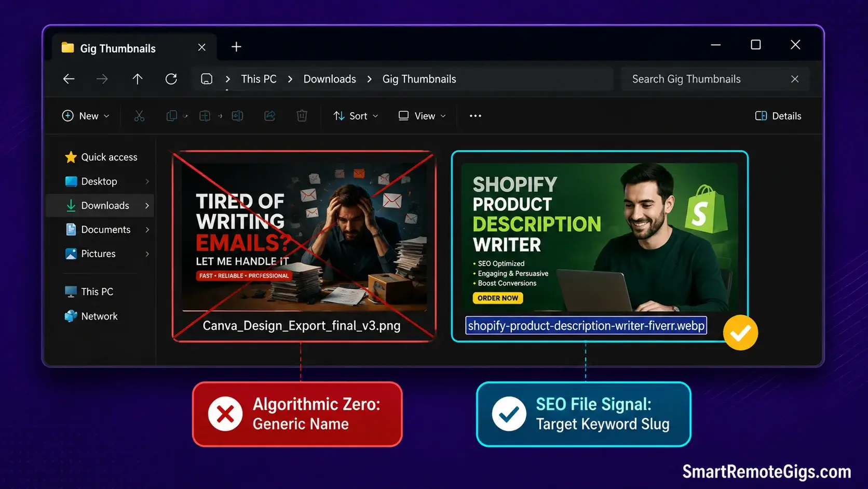Select the Tired of Writing Emails thumbnail
This screenshot has height=489, width=868.
pos(304,237)
